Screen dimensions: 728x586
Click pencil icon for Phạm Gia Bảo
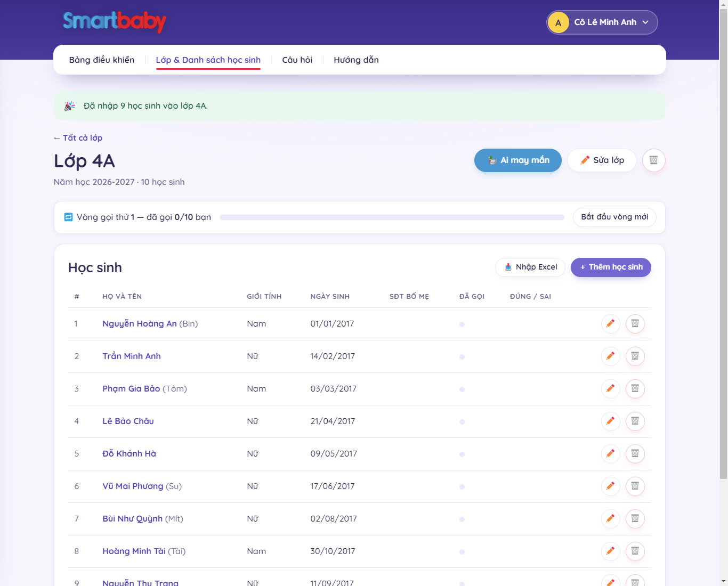(x=610, y=389)
